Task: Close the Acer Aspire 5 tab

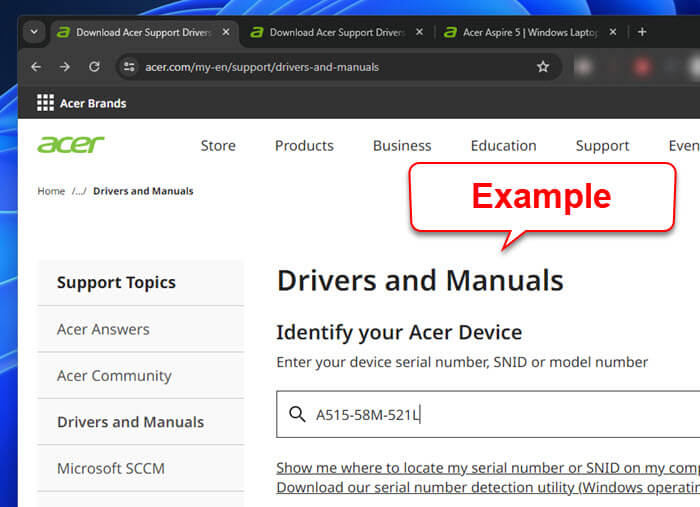Action: [x=613, y=32]
